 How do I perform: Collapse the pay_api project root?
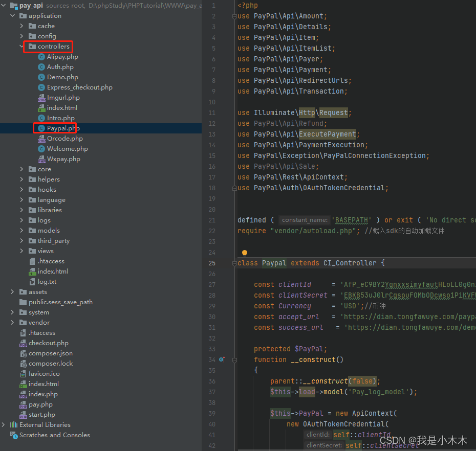tap(4, 5)
